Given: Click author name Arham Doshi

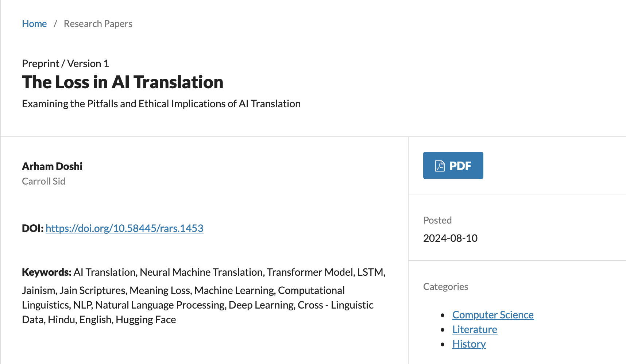Looking at the screenshot, I should (x=52, y=166).
